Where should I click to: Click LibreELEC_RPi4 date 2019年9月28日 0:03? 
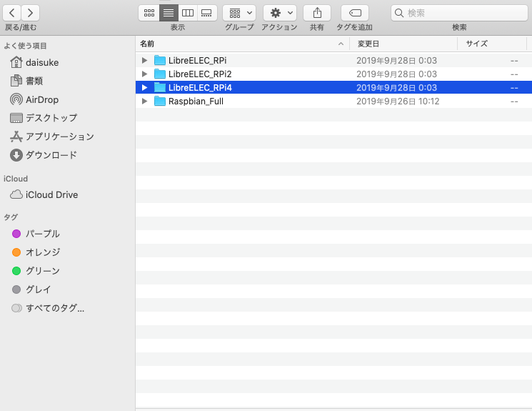[396, 88]
